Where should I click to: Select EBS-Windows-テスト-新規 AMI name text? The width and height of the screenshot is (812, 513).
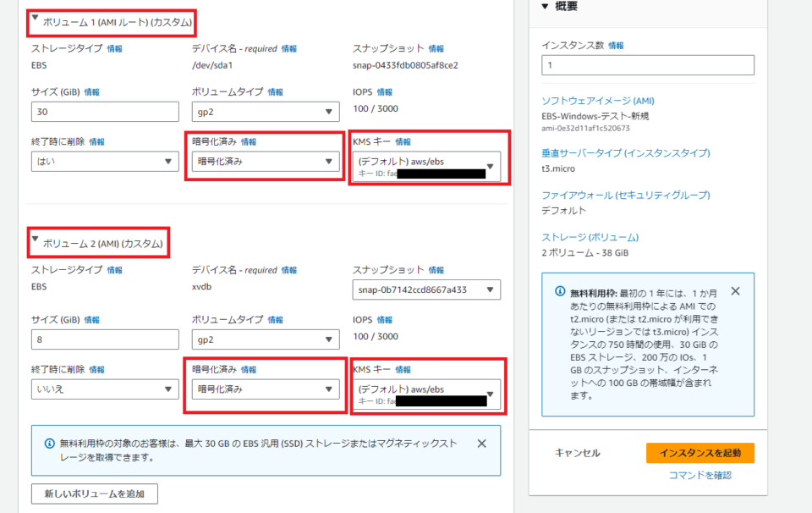(595, 116)
